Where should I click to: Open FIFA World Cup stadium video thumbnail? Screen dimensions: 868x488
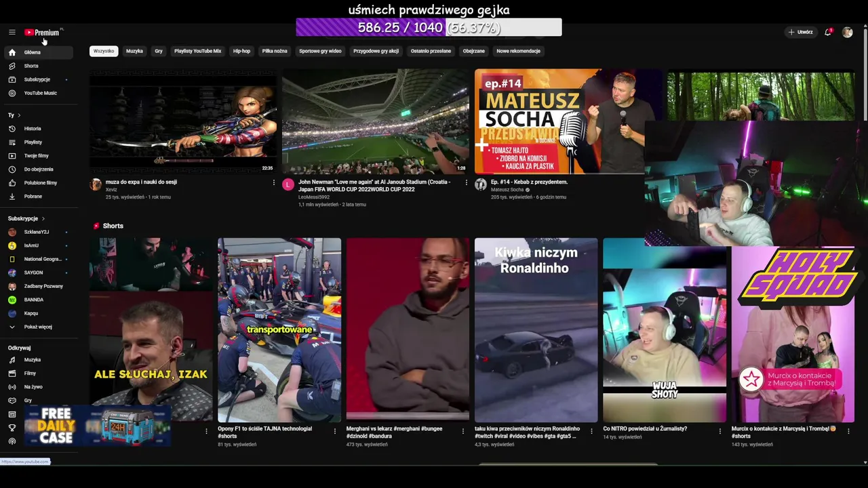(375, 121)
